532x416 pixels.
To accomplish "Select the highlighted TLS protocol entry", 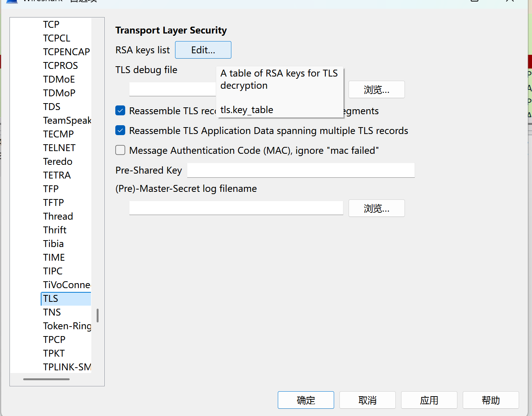I will coord(66,298).
